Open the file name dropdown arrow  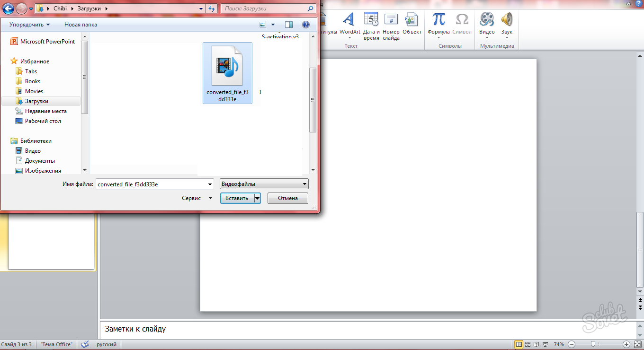[x=210, y=184]
